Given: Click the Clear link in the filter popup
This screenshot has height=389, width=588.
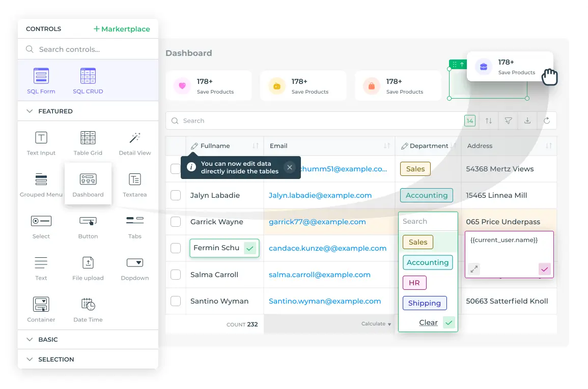Looking at the screenshot, I should pos(428,322).
